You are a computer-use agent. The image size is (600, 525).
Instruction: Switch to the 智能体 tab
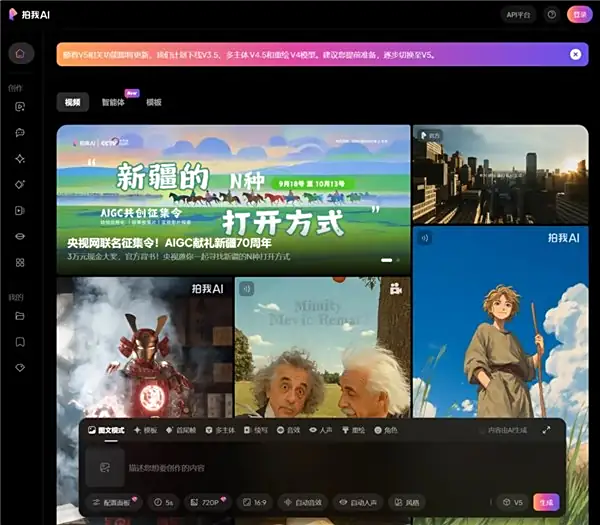point(113,102)
